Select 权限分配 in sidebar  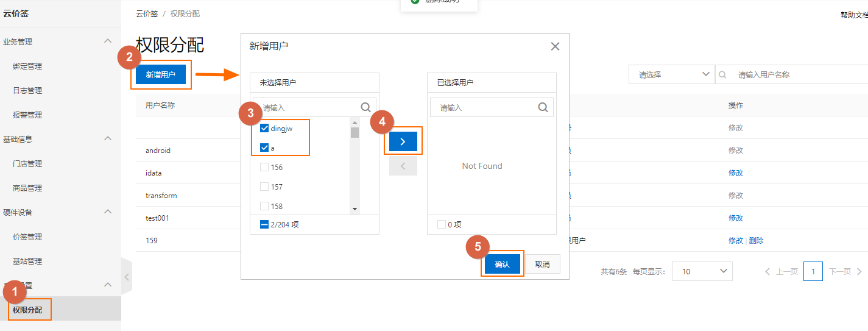pos(27,310)
